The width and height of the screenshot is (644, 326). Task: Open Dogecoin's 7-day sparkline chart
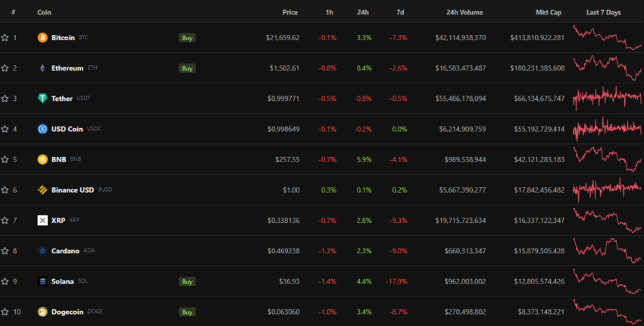coord(607,312)
